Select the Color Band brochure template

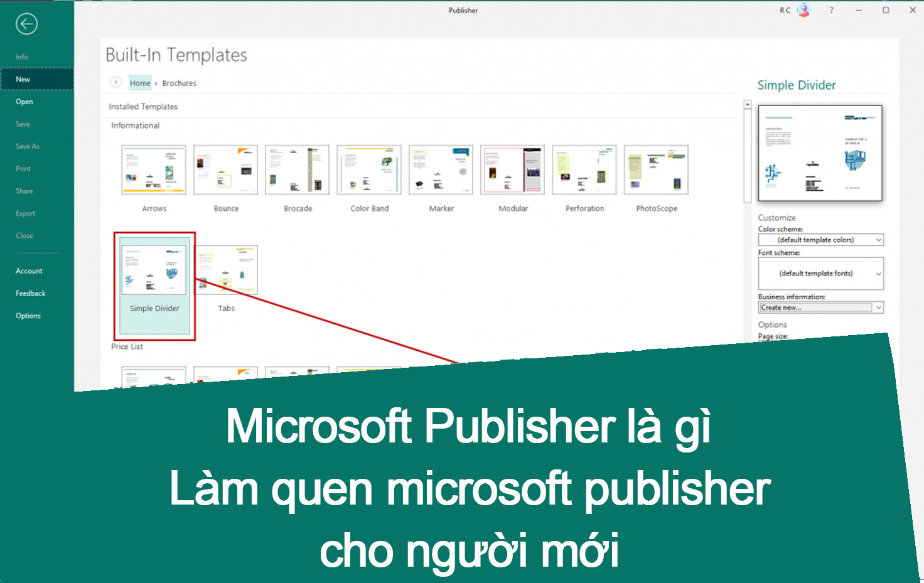click(369, 179)
